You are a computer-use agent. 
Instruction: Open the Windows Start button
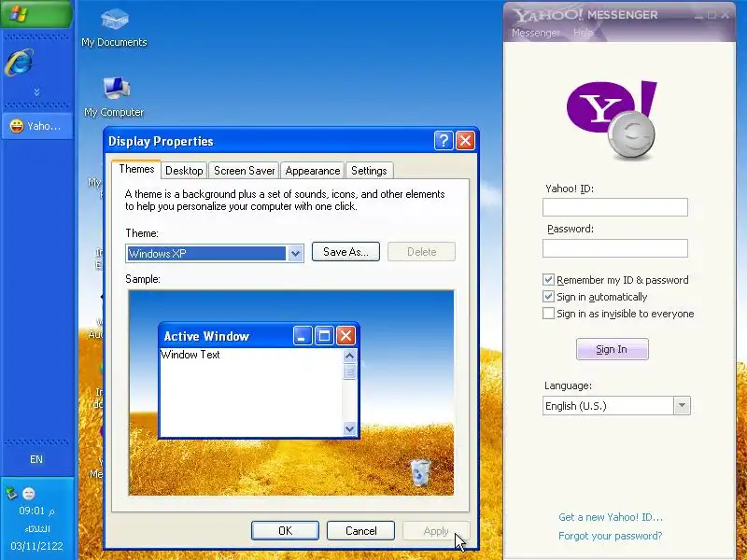coord(36,14)
